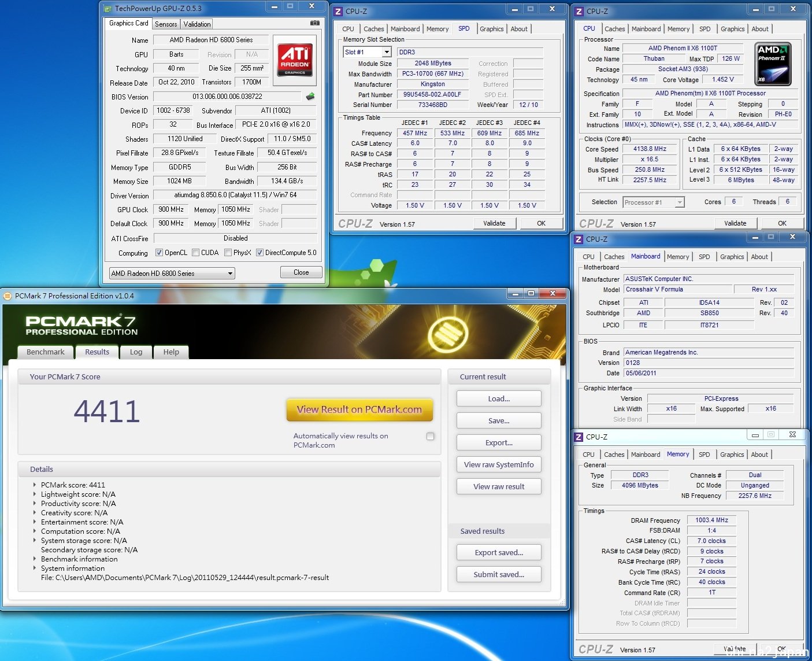Click the CPU-Z SPD window title icon
812x661 pixels.
pyautogui.click(x=339, y=11)
